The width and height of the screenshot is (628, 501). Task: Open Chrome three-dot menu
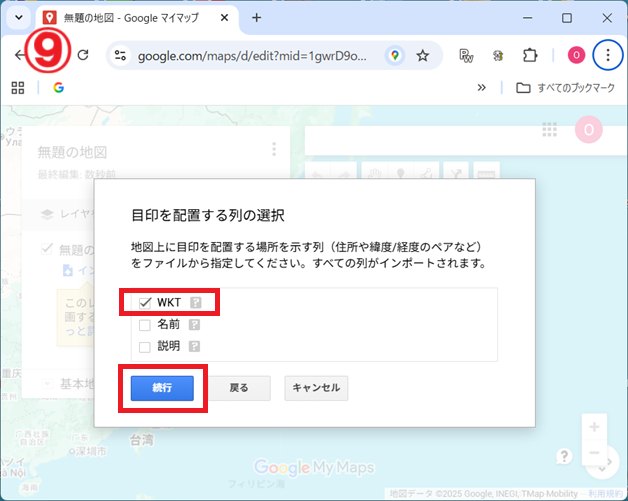608,56
